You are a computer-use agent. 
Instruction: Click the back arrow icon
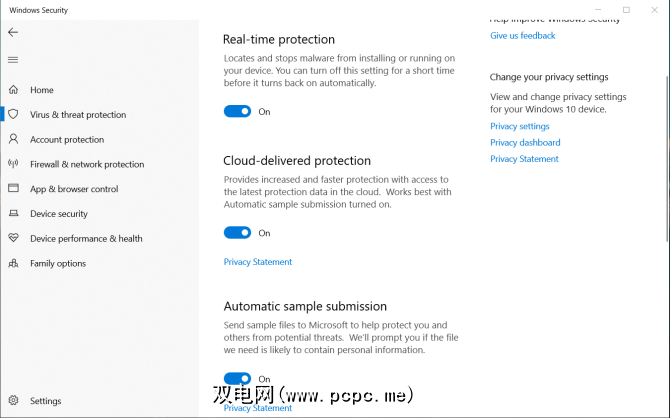[13, 32]
